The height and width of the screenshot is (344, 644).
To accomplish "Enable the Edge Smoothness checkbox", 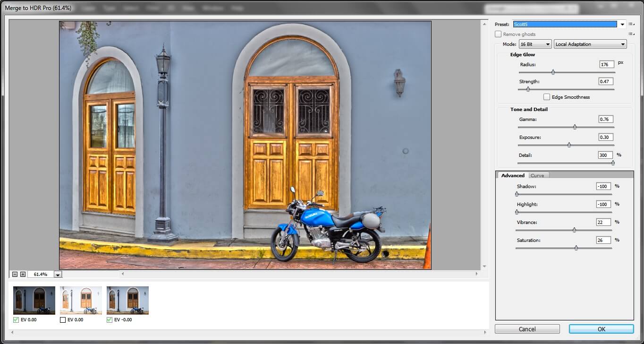I will (x=547, y=97).
